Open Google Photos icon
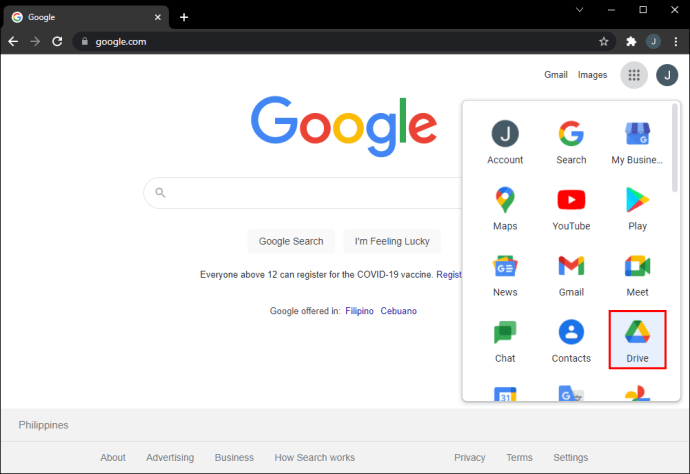690x474 pixels. 637,393
